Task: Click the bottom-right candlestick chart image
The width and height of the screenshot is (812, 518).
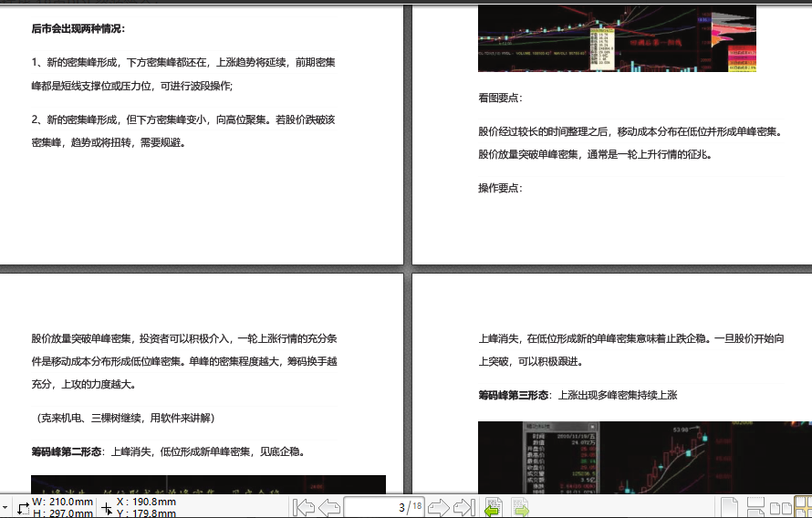Action: [645, 458]
